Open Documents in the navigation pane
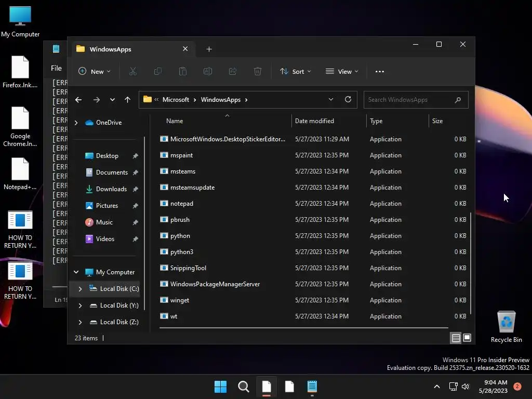This screenshot has height=399, width=532. click(107, 172)
